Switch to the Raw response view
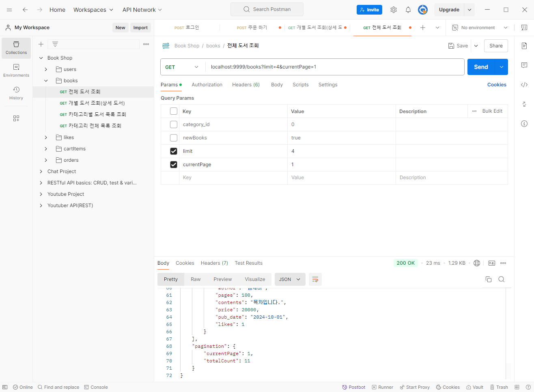This screenshot has height=392, width=534. [x=196, y=279]
